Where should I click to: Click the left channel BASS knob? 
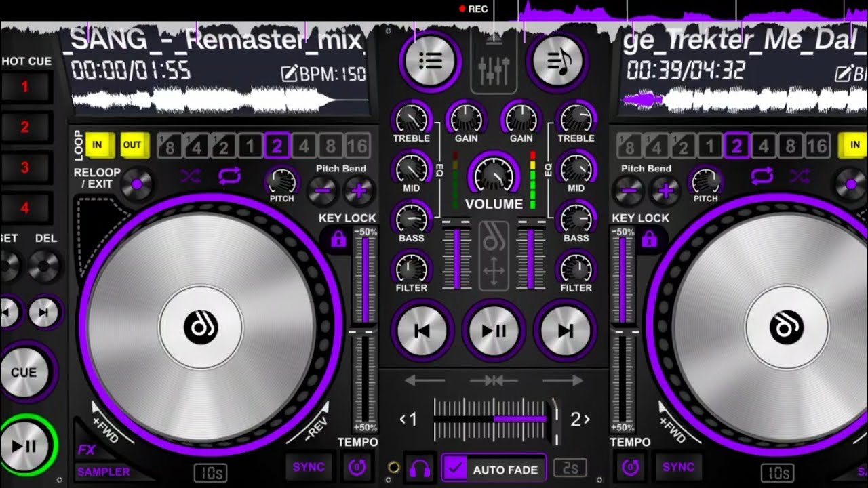click(x=411, y=218)
